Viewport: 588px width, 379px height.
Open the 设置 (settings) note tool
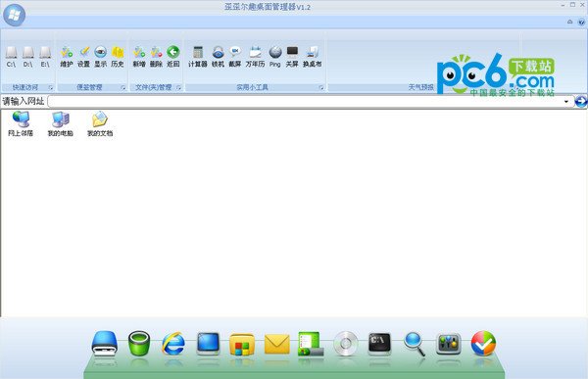[83, 57]
